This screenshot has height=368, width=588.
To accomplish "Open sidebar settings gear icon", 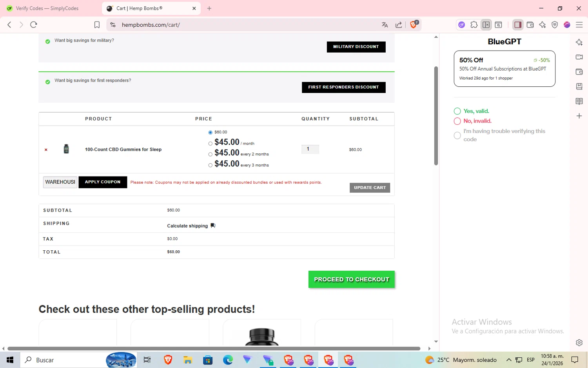I will 579,342.
